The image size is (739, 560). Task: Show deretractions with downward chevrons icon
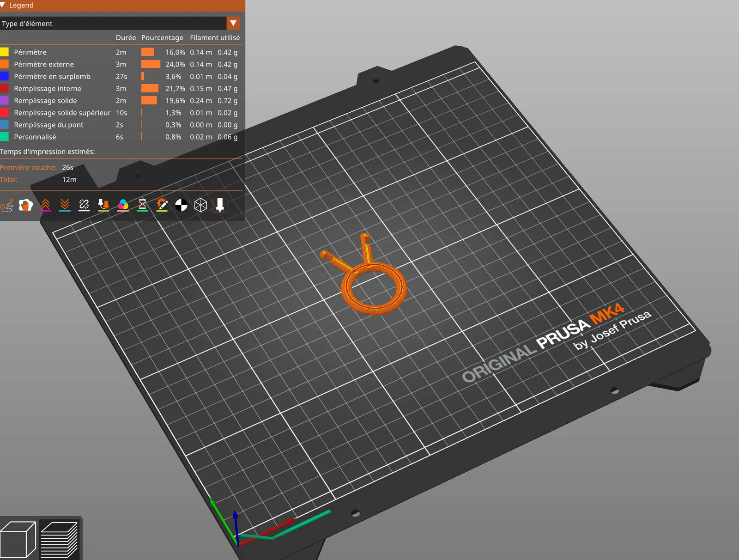click(x=65, y=205)
